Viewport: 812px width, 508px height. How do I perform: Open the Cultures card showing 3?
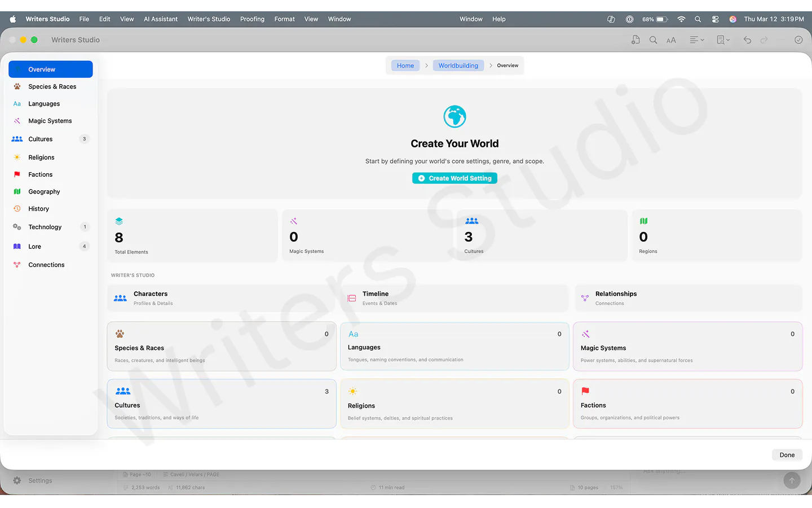(222, 404)
